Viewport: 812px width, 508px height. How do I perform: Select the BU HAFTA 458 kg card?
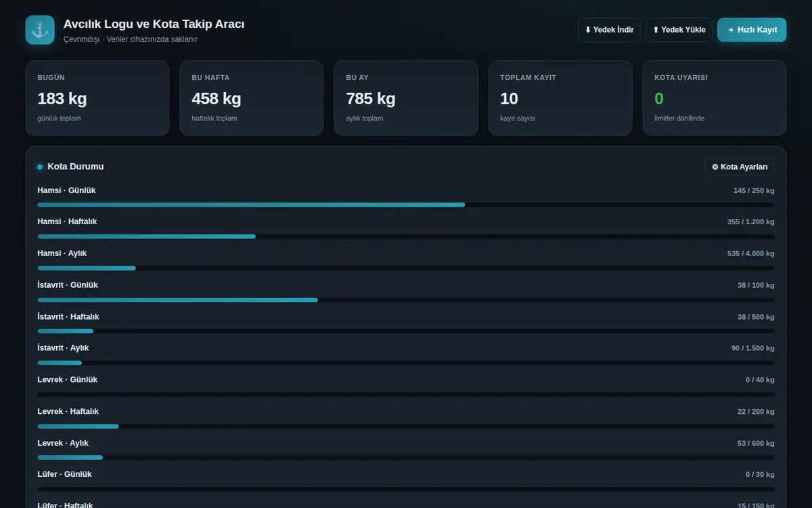click(x=252, y=98)
